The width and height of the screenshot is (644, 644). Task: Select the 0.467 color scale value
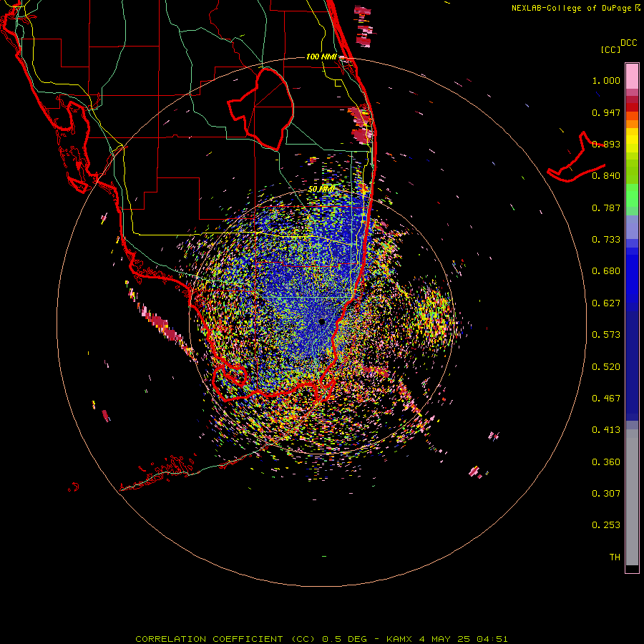(606, 399)
